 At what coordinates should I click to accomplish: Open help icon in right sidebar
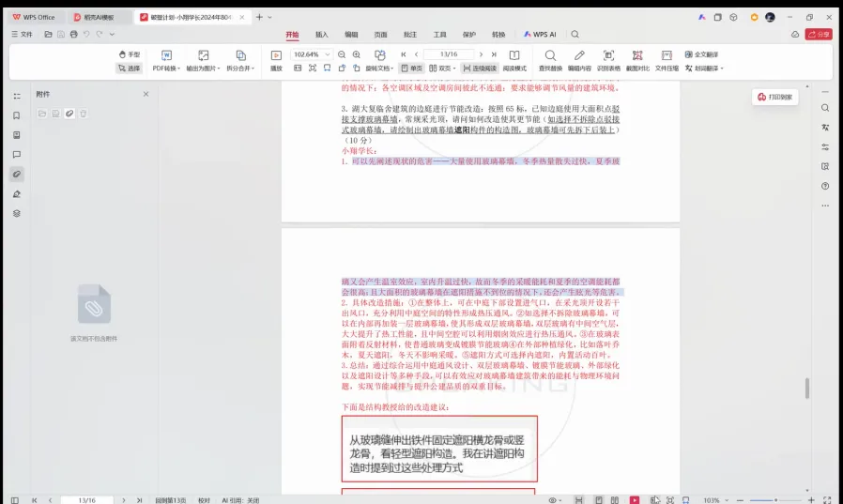(x=825, y=186)
